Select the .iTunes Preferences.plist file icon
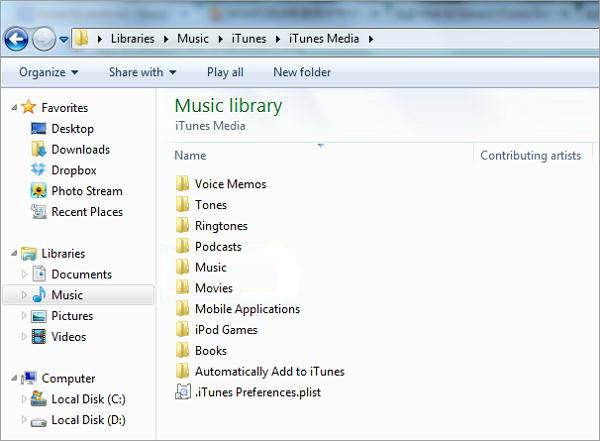 click(183, 392)
